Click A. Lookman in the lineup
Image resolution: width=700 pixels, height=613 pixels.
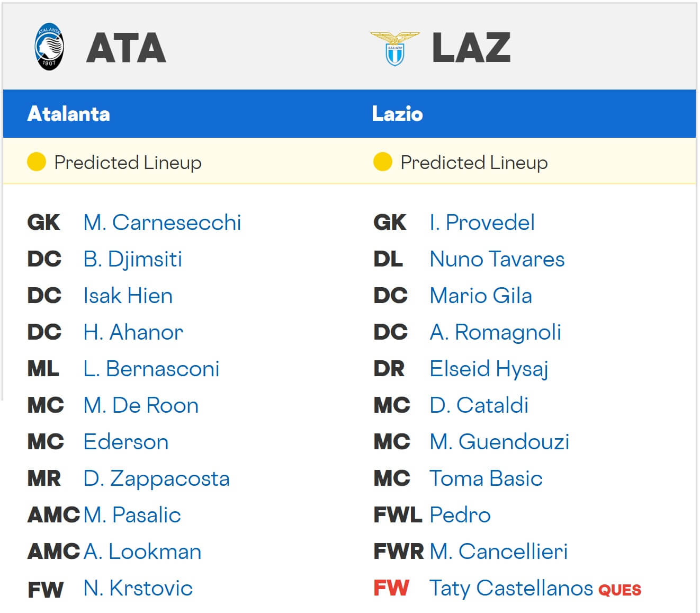pos(142,552)
